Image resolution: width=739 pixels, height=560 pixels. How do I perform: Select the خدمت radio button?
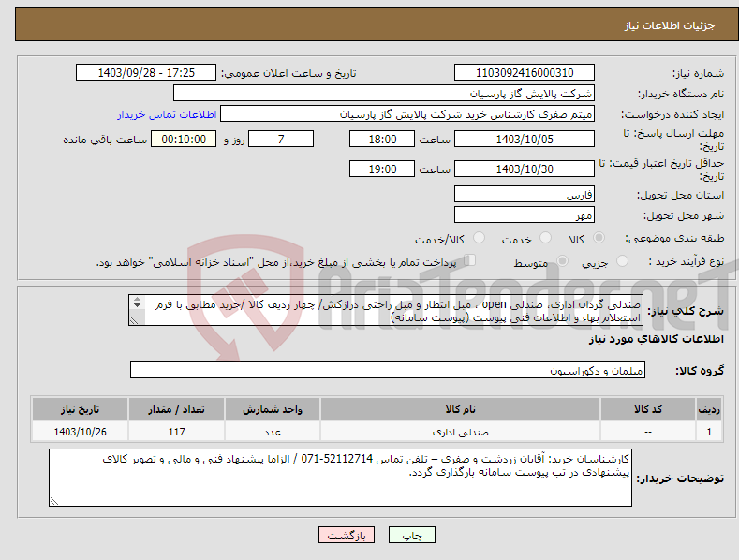545,238
